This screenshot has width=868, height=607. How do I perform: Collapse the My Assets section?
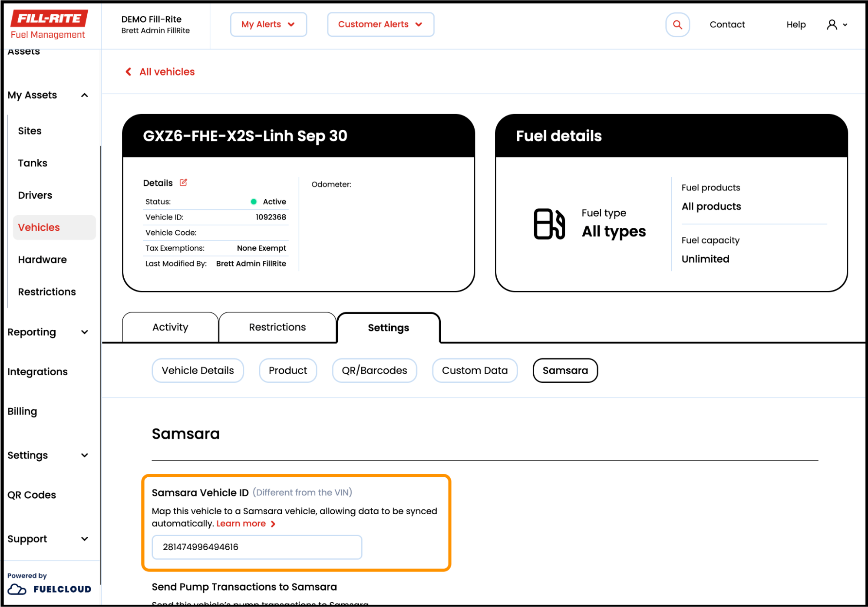point(85,95)
